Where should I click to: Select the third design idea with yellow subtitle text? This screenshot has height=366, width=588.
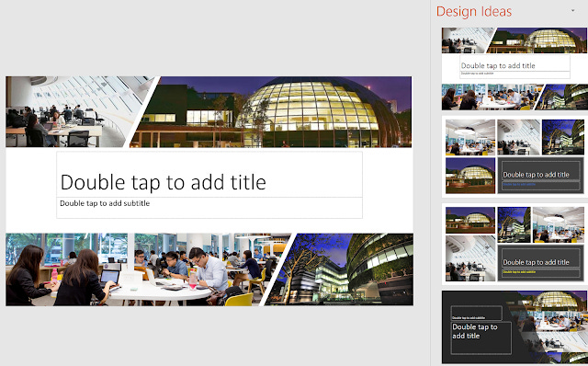tap(514, 244)
